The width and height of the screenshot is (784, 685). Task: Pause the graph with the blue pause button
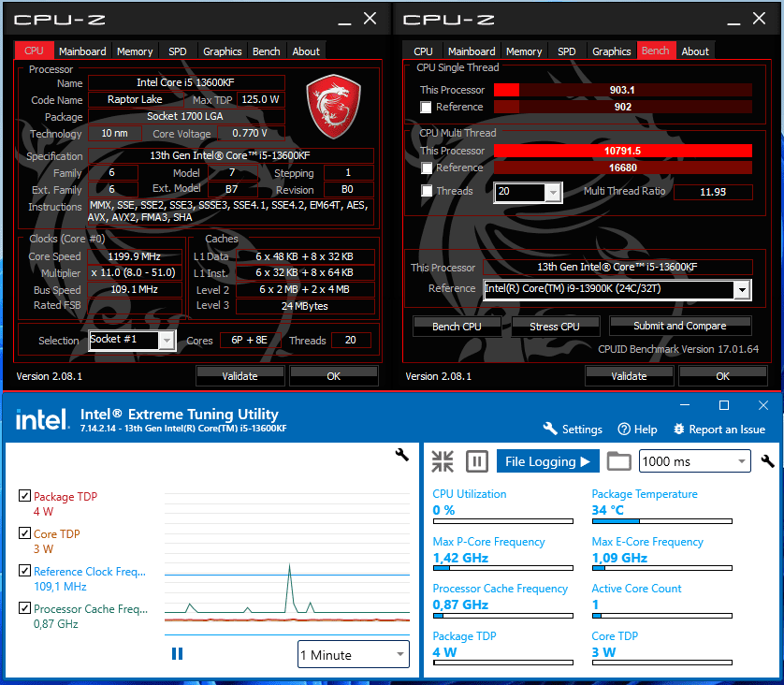[x=177, y=653]
